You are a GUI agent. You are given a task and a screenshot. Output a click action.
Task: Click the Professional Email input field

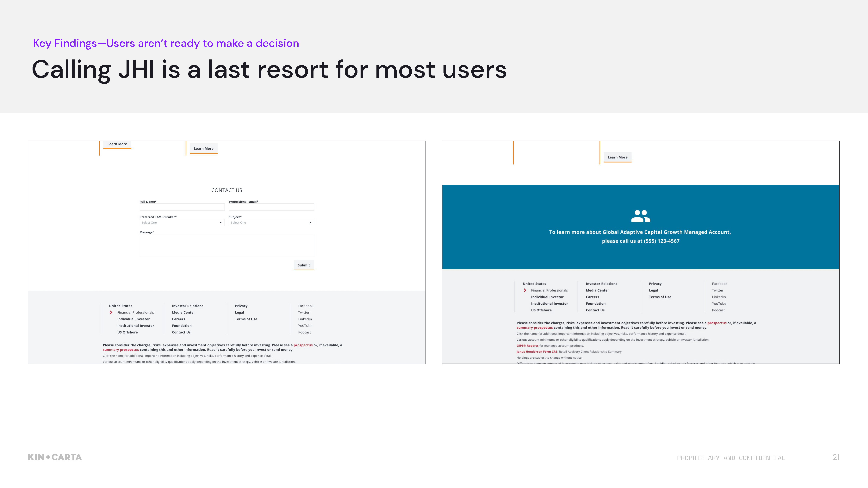coord(271,207)
